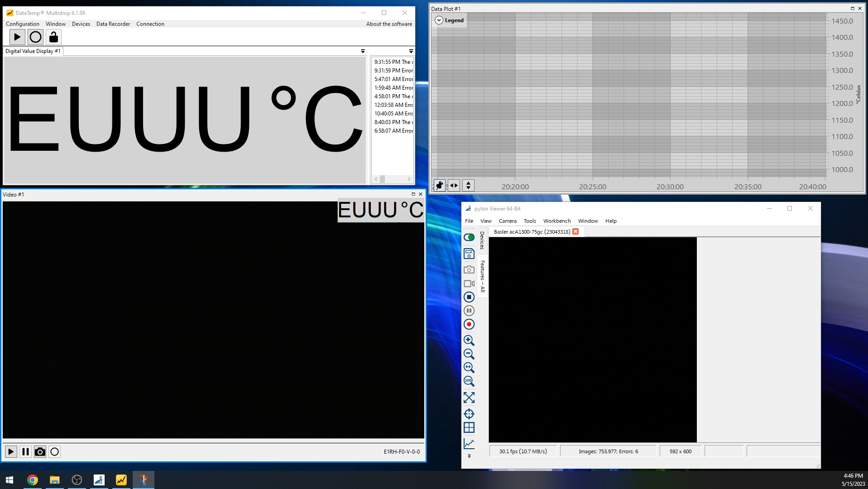Close the Basler acA1300-75gc tab
The height and width of the screenshot is (489, 868).
pyautogui.click(x=575, y=231)
